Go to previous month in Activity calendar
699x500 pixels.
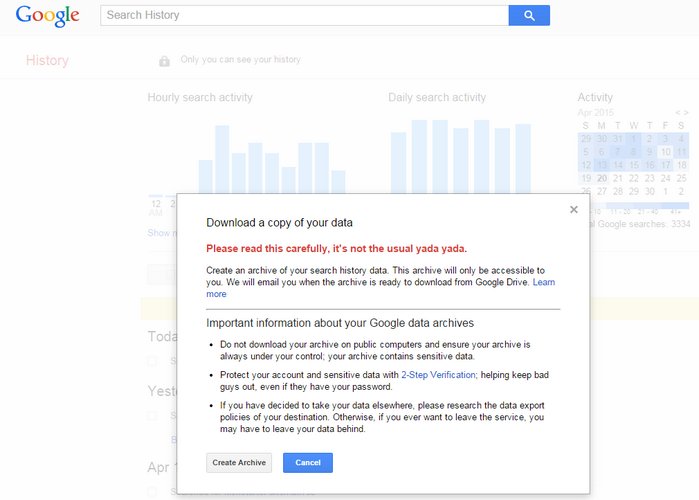(678, 113)
